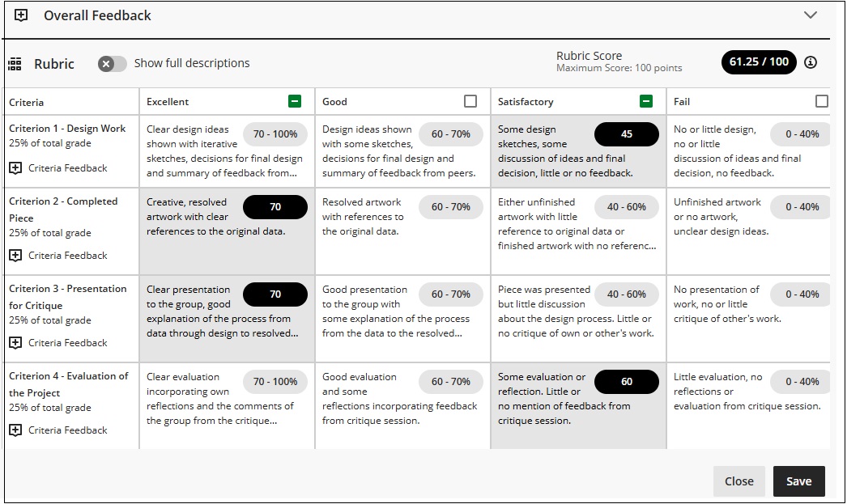Open the rubric score info icon

(x=811, y=61)
